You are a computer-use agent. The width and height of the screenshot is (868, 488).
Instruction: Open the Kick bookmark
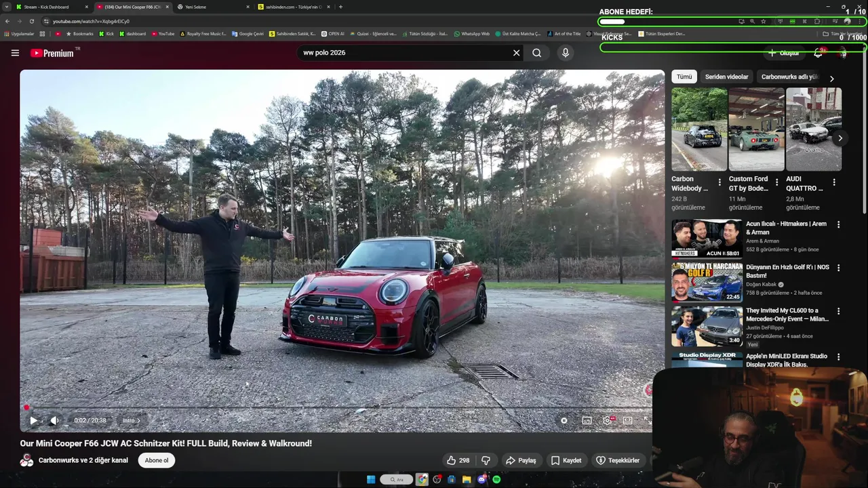pyautogui.click(x=106, y=33)
